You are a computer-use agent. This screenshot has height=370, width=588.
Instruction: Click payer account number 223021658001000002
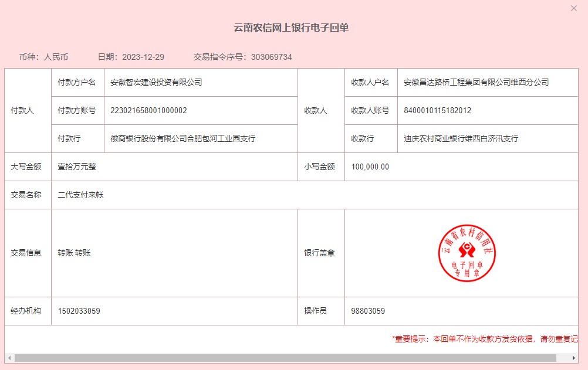point(148,111)
